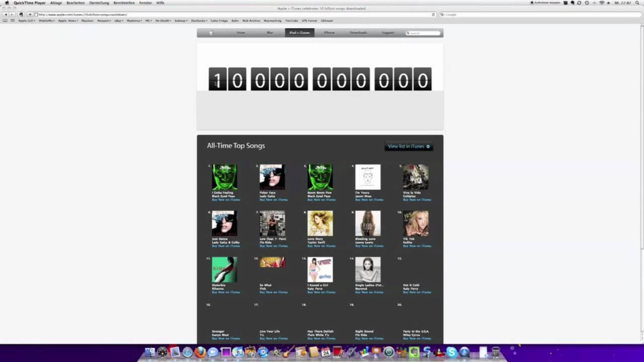Buy Viva la Vida on iTunes link

point(417,200)
